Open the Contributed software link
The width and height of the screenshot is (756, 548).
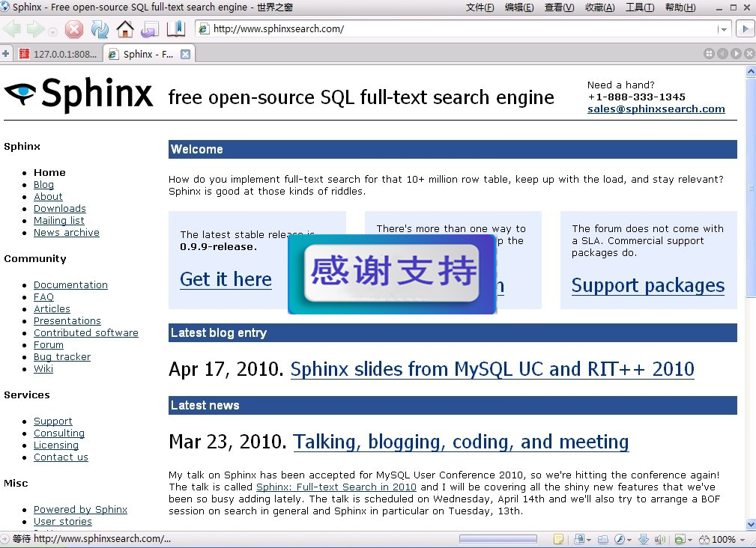(x=86, y=332)
